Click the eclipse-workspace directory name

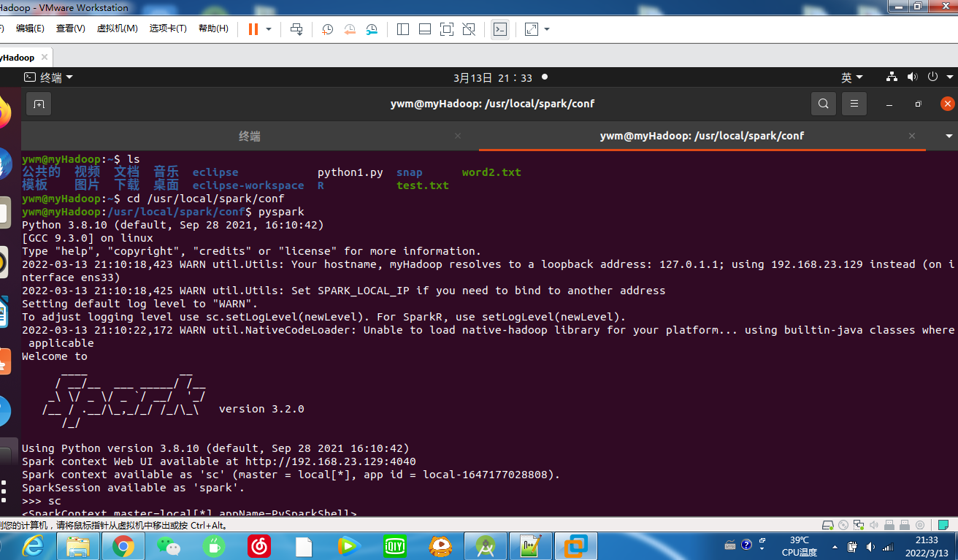(248, 185)
